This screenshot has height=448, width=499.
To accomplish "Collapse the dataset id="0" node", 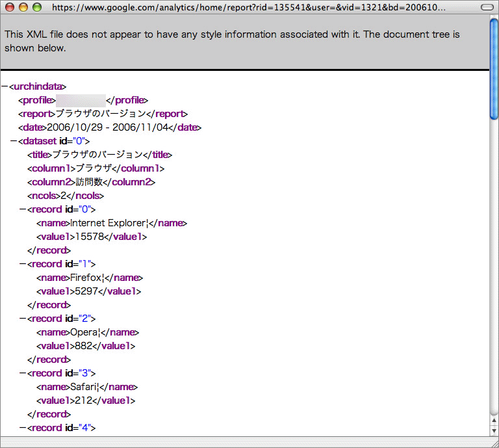I will click(14, 141).
